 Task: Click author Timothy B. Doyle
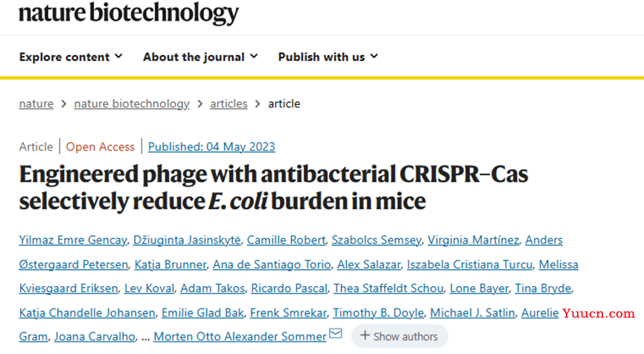click(x=378, y=313)
